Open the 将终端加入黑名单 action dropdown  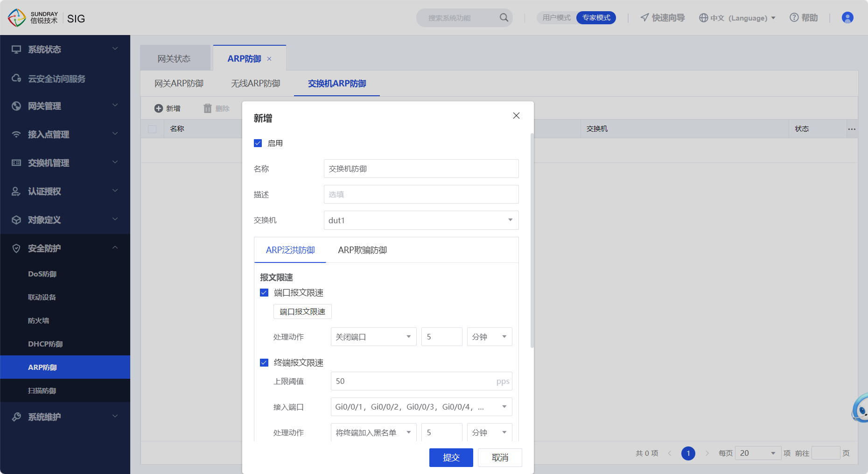point(373,432)
